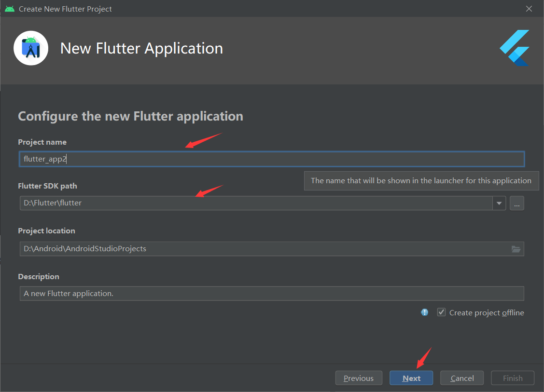This screenshot has width=544, height=392.
Task: Click the disabled Finish button
Action: [513, 378]
